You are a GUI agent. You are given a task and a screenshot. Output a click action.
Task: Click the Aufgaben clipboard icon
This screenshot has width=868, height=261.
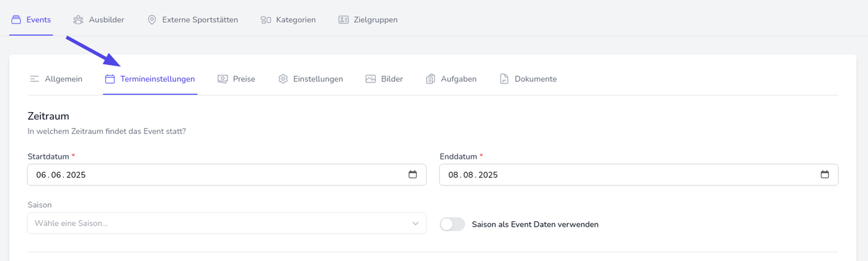[x=431, y=79]
